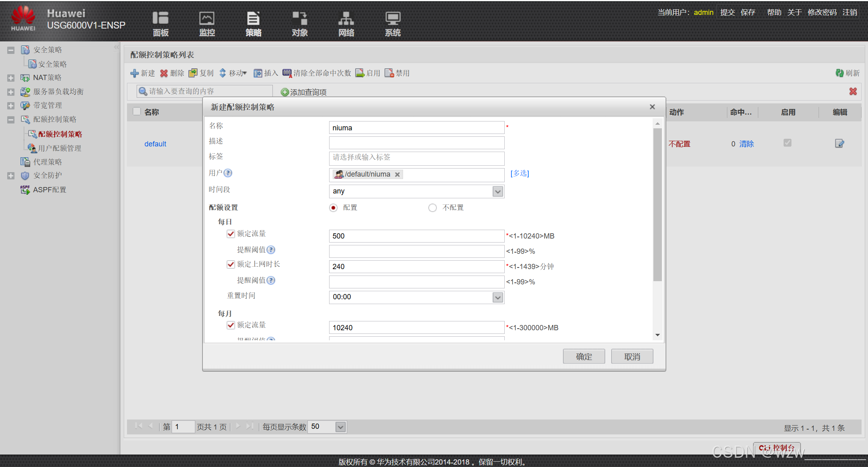The image size is (868, 467).
Task: Click the red 删除 delete icon
Action: tap(164, 73)
